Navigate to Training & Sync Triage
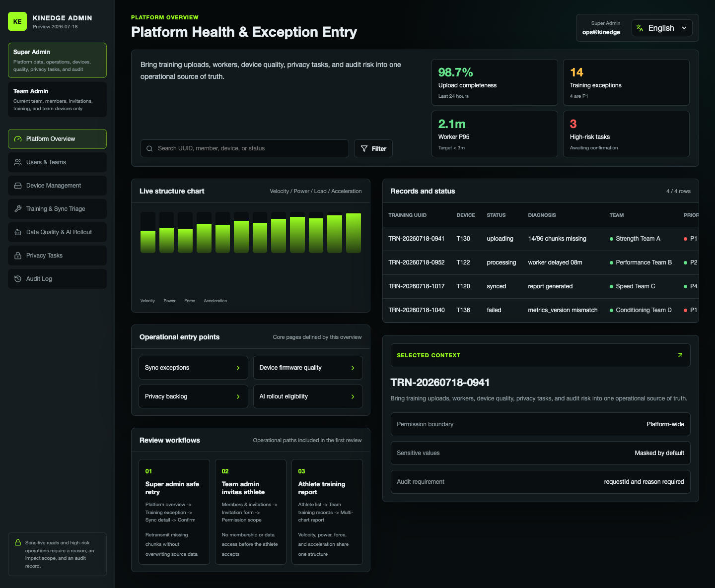The width and height of the screenshot is (715, 588). point(57,209)
